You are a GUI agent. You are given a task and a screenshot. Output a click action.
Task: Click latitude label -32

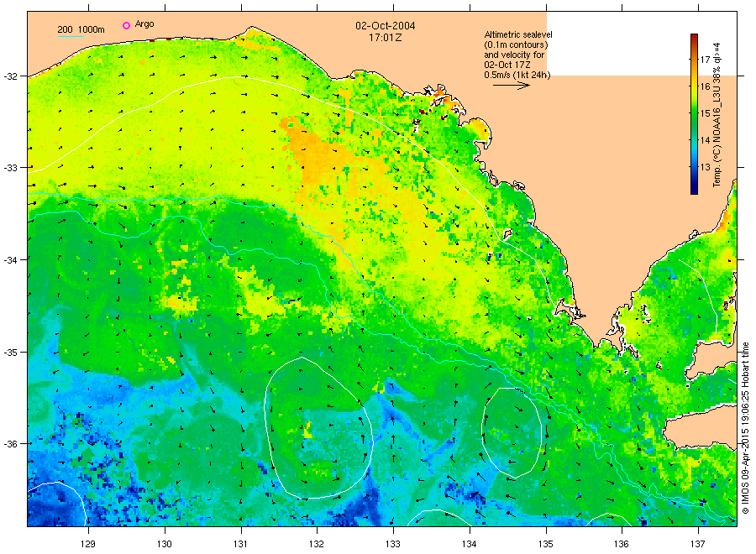click(x=10, y=76)
